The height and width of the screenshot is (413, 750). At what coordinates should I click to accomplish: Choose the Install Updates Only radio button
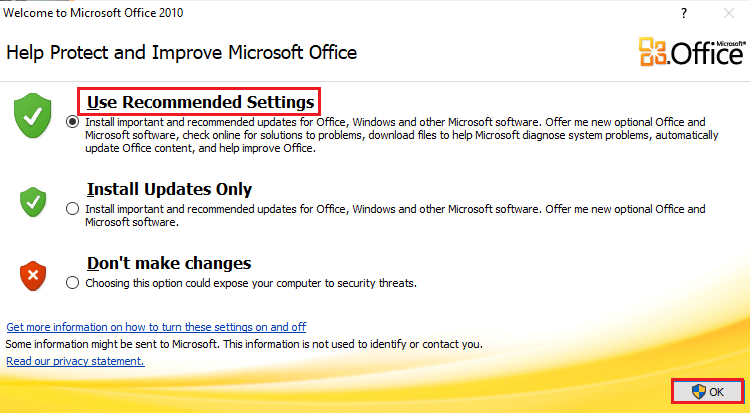pyautogui.click(x=71, y=209)
